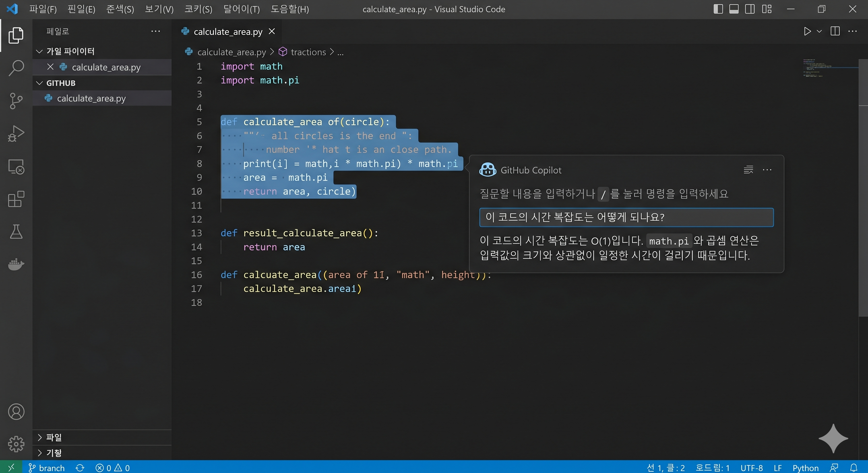This screenshot has height=473, width=868.
Task: Open the Extensions view
Action: 16,199
